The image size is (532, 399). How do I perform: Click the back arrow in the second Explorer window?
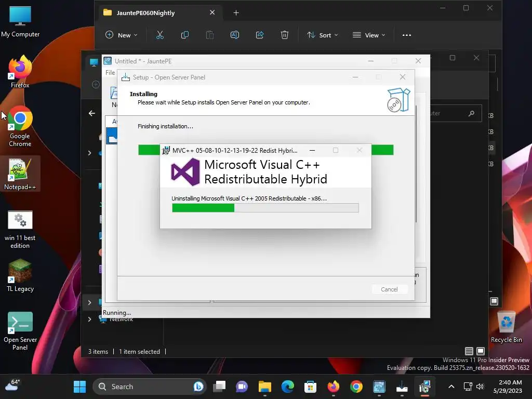pyautogui.click(x=92, y=113)
